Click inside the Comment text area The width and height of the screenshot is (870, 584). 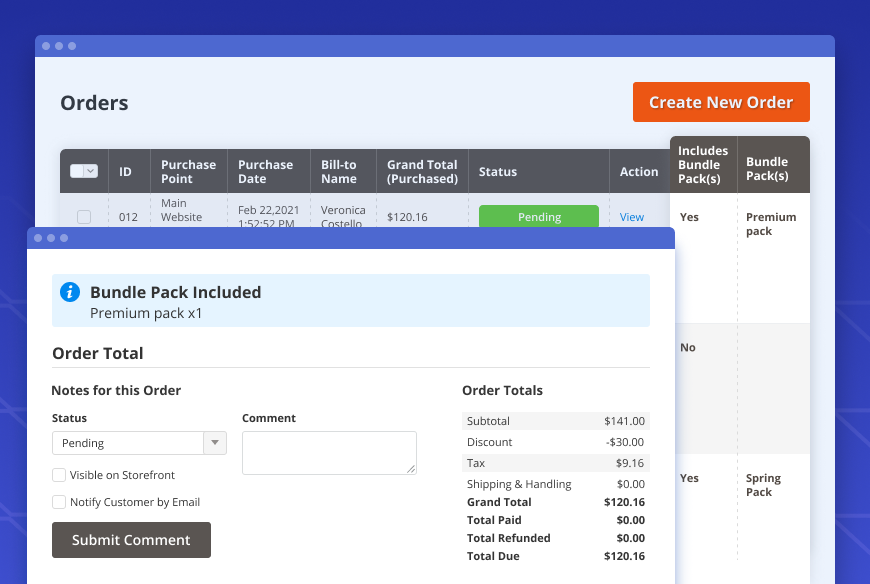tap(328, 452)
